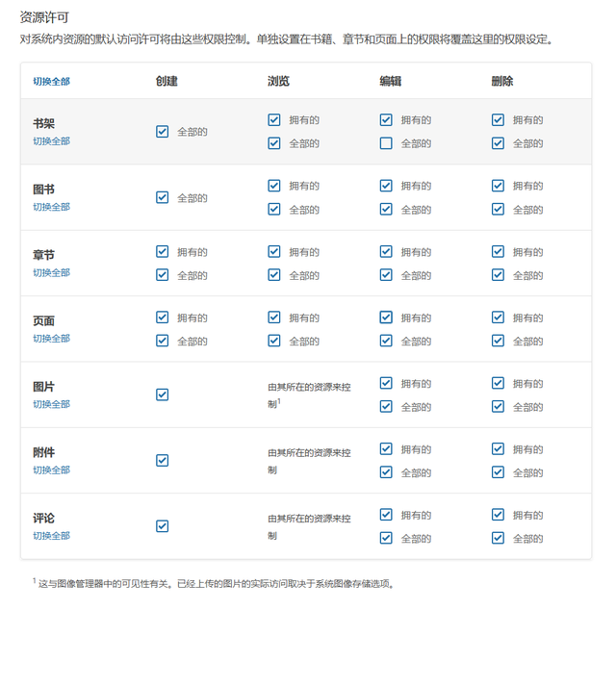The height and width of the screenshot is (686, 616).
Task: Click 切换全部 under 章节
Action: point(51,272)
